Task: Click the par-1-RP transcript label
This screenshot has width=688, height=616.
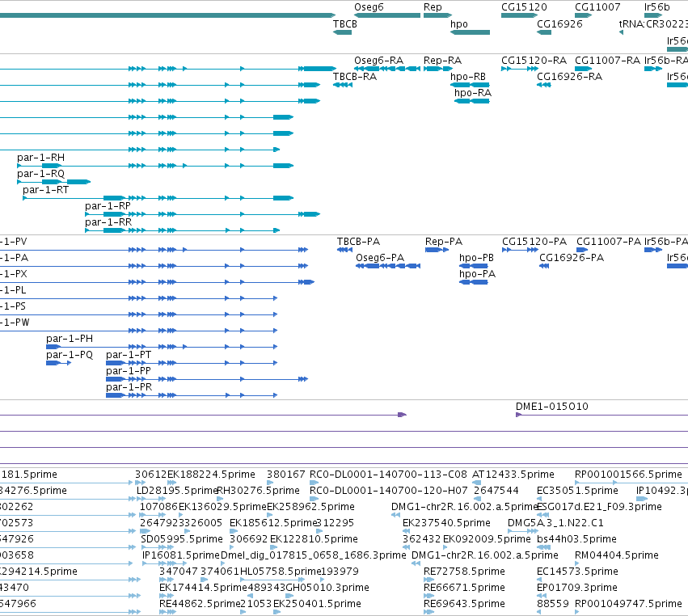Action: coord(108,206)
